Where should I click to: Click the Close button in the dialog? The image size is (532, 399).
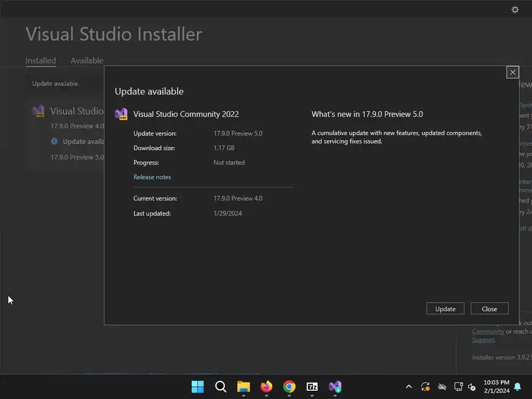[489, 309]
